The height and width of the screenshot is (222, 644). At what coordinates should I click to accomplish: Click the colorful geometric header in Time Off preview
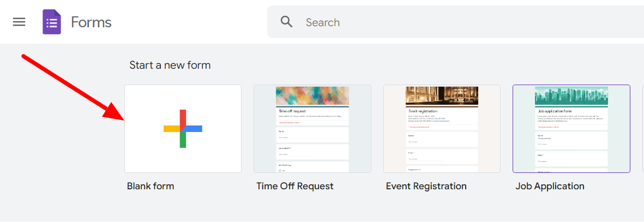[312, 96]
